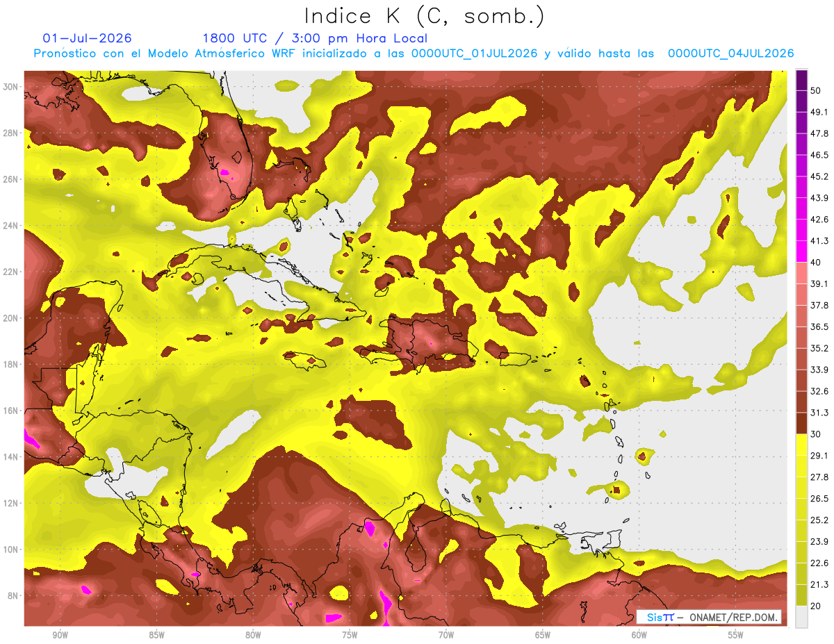Click the '85W' longitude label
The image size is (834, 644).
[x=156, y=636]
